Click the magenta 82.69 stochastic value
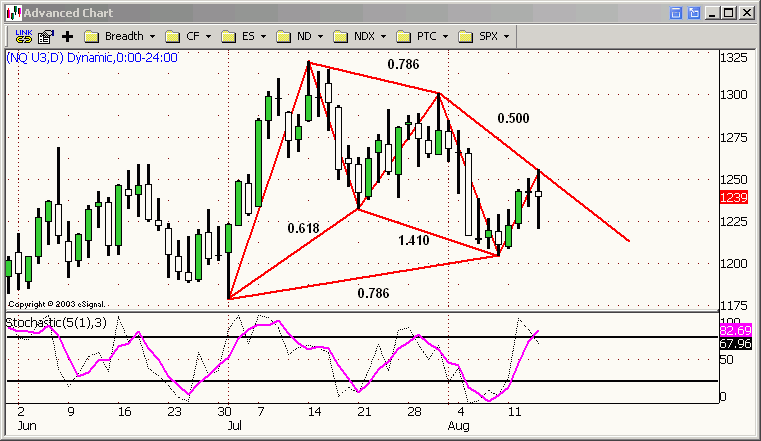Viewport: 761px width, 441px height. coord(735,331)
